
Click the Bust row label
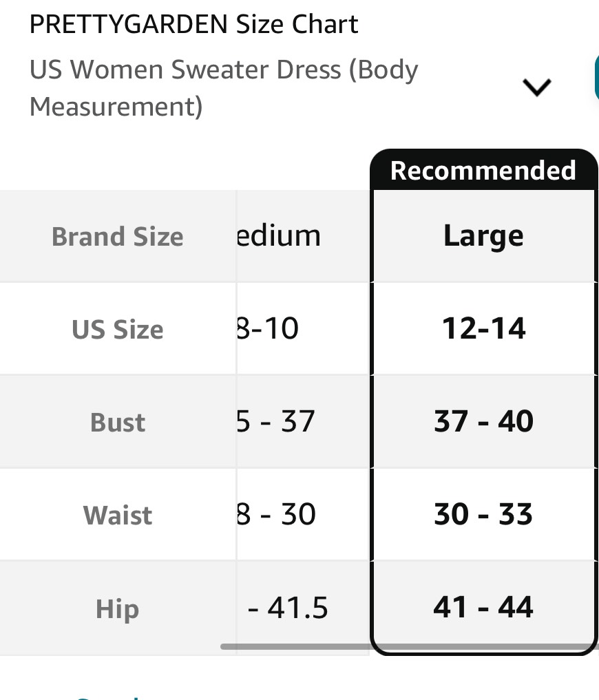click(118, 422)
